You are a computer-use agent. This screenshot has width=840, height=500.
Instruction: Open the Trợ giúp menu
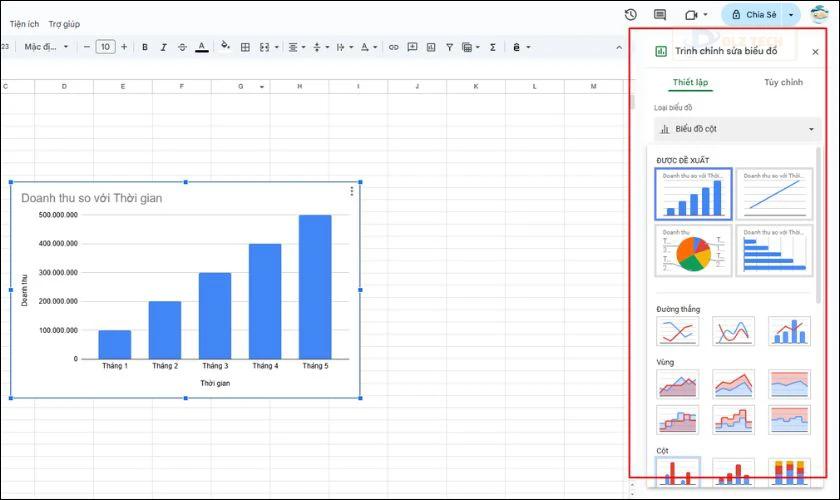click(x=64, y=24)
